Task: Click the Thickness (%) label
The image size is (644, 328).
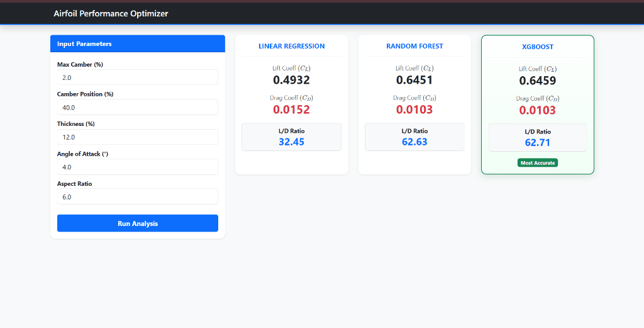Action: click(x=76, y=124)
